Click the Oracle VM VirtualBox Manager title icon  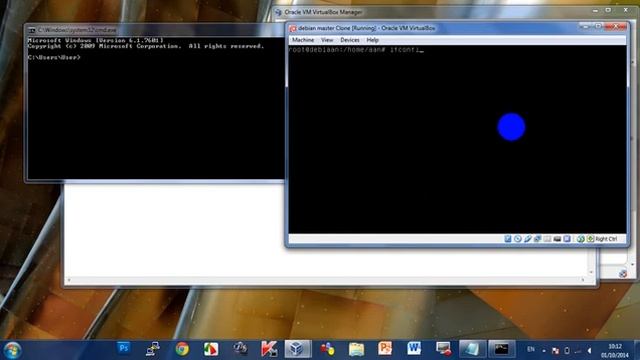pos(278,12)
